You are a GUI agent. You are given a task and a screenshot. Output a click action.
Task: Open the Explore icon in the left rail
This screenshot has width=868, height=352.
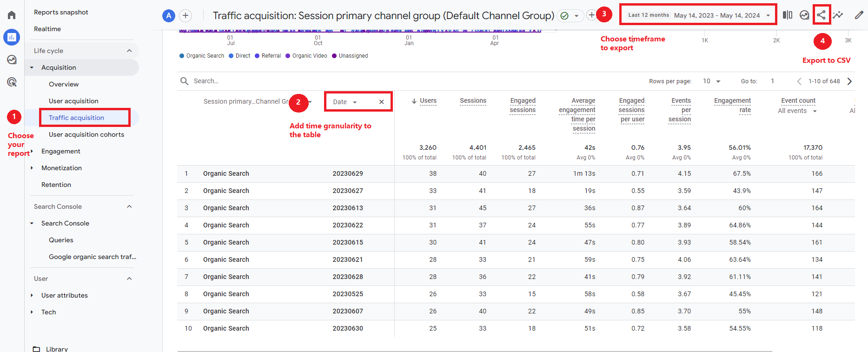[12, 60]
